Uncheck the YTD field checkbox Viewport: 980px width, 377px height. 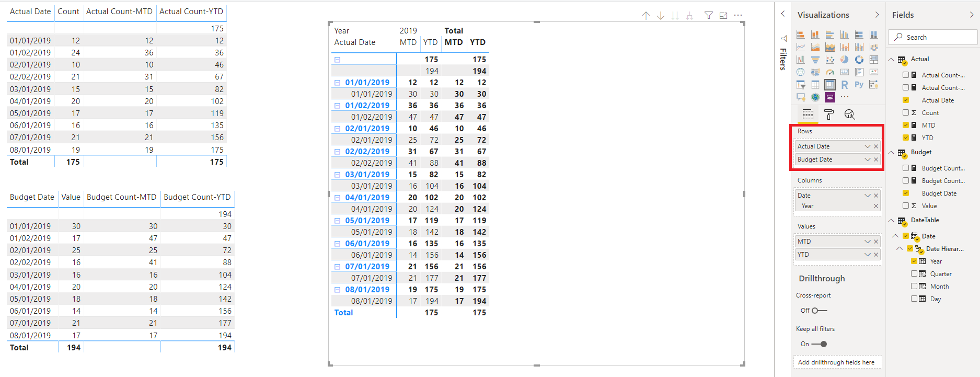pyautogui.click(x=906, y=138)
